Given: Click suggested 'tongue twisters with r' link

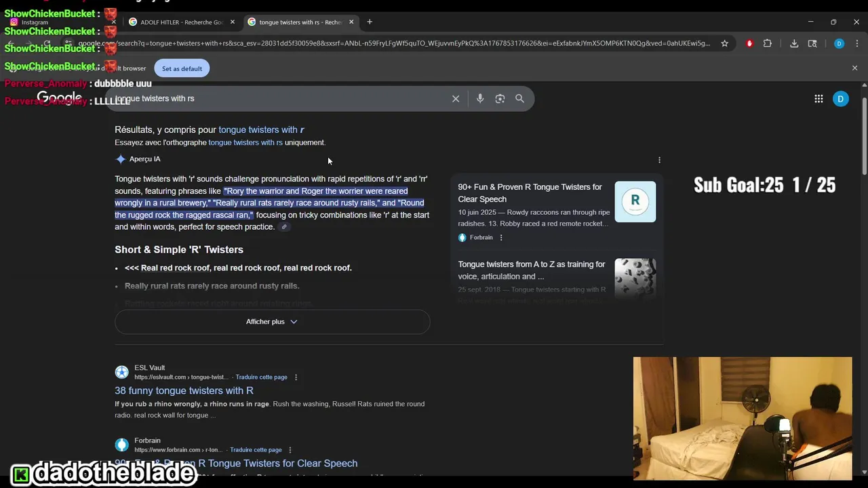Looking at the screenshot, I should pos(261,129).
